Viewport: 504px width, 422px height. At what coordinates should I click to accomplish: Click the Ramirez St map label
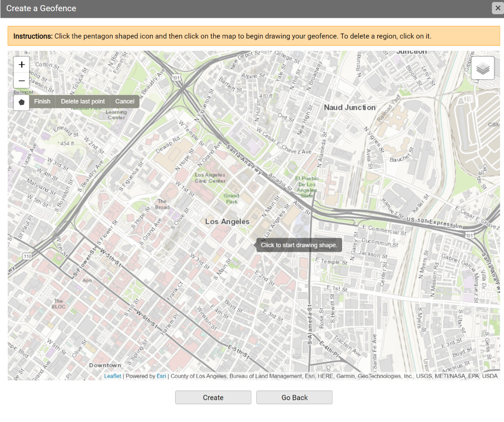tap(392, 208)
